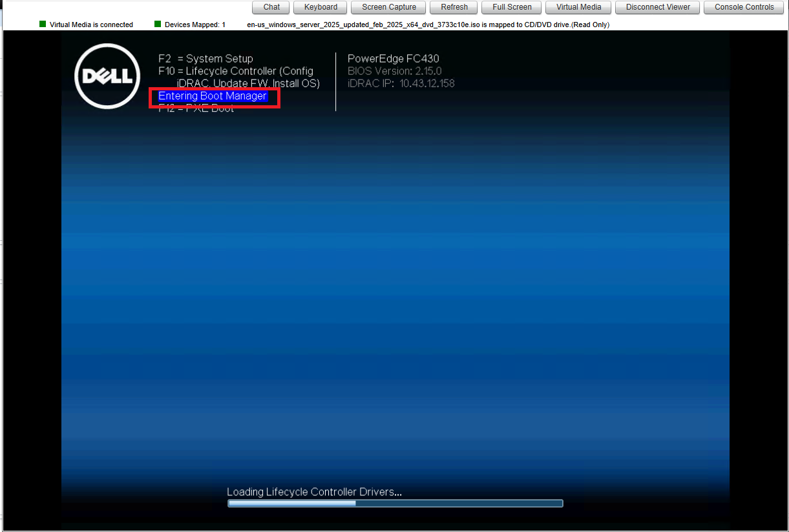Image resolution: width=789 pixels, height=532 pixels.
Task: Open the Chat button in viewer toolbar
Action: coord(271,7)
